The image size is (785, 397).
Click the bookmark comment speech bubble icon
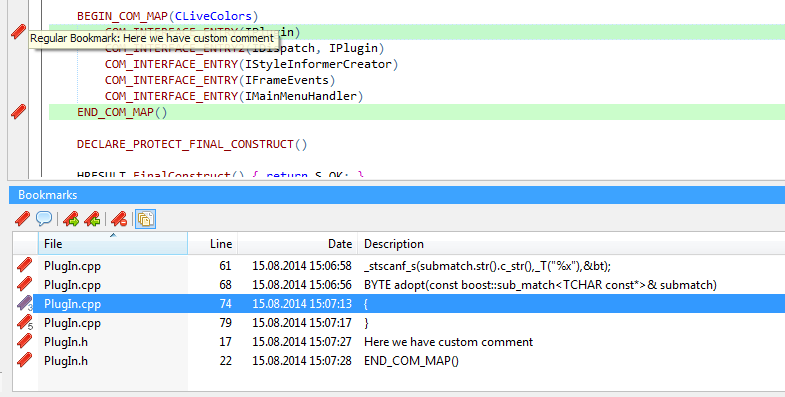pos(44,219)
